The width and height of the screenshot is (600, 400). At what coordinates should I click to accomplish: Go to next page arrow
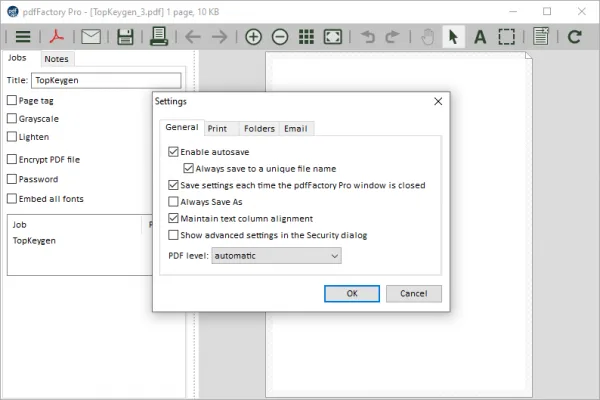click(220, 37)
